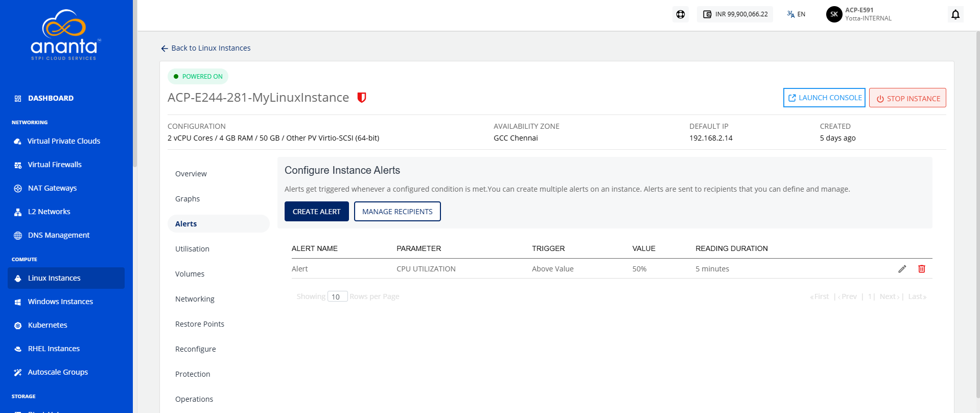This screenshot has height=413, width=980.
Task: Open NAT Gateways section
Action: (52, 188)
